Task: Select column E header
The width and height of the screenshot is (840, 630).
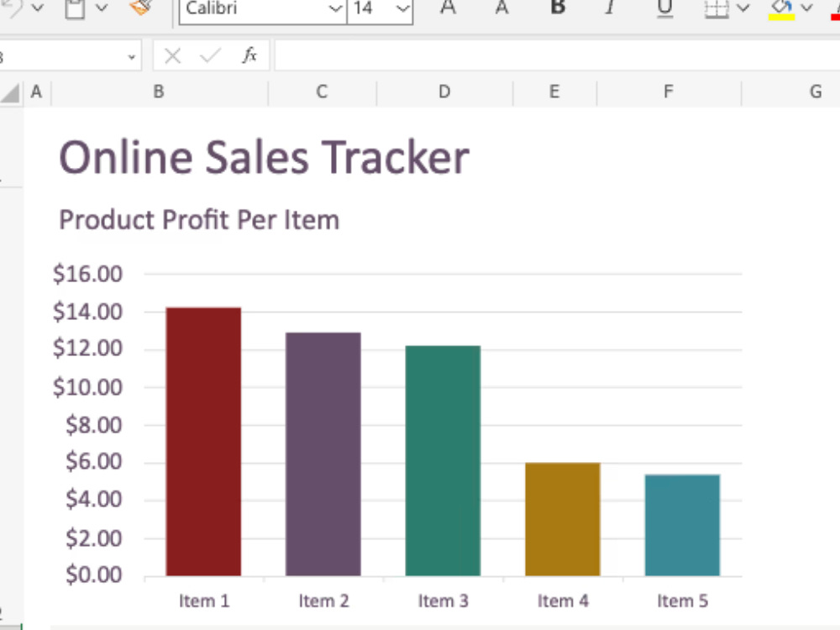Action: click(x=554, y=92)
